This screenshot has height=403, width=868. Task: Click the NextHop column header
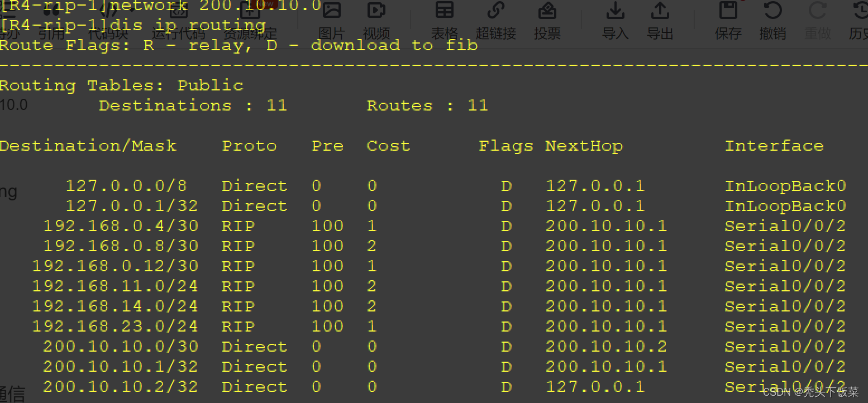584,146
